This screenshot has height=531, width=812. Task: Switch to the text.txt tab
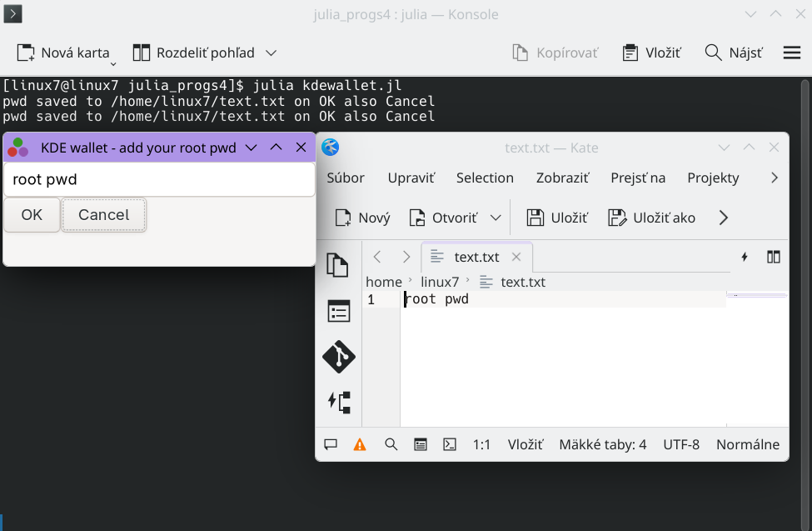(476, 257)
